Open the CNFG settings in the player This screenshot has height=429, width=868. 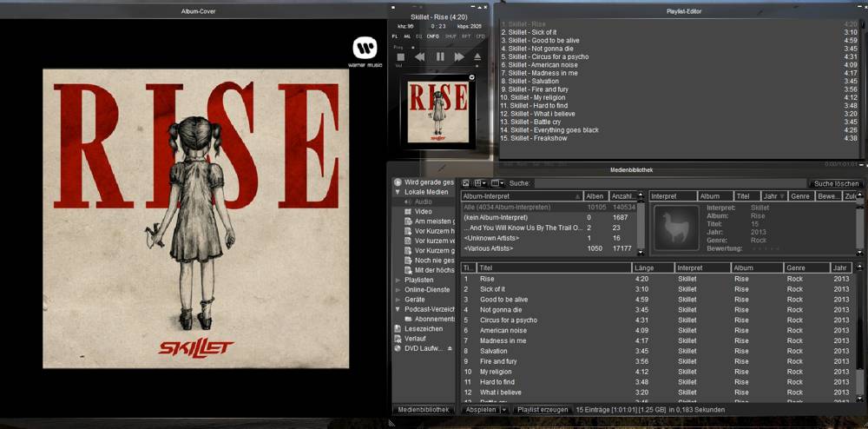tap(432, 36)
